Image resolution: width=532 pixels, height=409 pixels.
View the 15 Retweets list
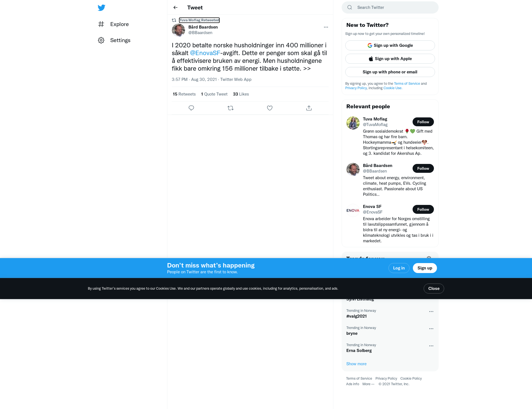point(184,94)
